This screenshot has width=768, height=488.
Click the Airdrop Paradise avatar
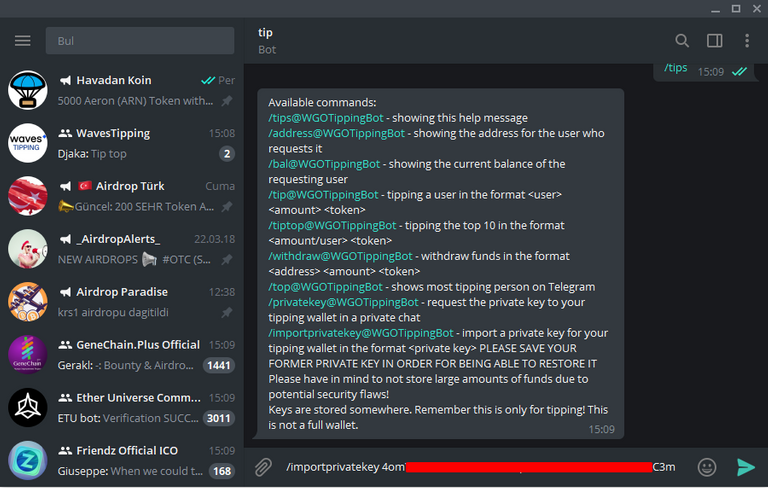pyautogui.click(x=27, y=302)
